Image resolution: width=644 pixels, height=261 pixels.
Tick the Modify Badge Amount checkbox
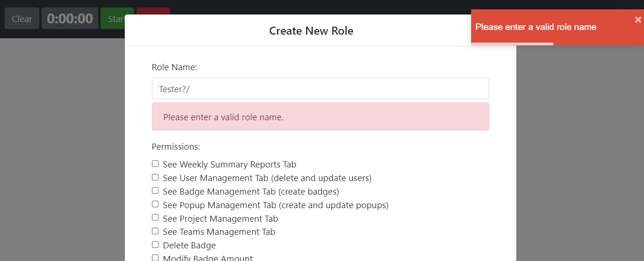click(155, 258)
